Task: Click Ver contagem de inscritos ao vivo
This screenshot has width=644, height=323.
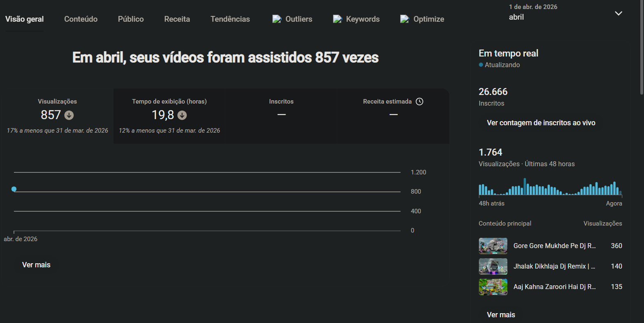Action: pyautogui.click(x=541, y=123)
